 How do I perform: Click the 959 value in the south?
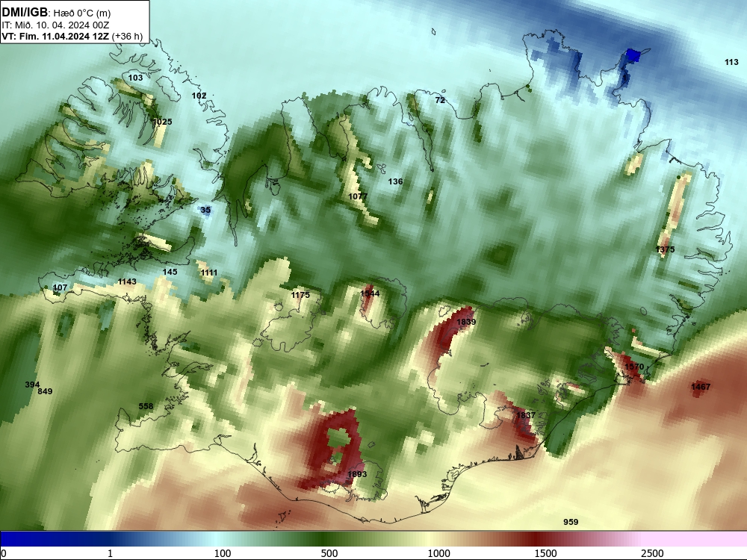[571, 522]
